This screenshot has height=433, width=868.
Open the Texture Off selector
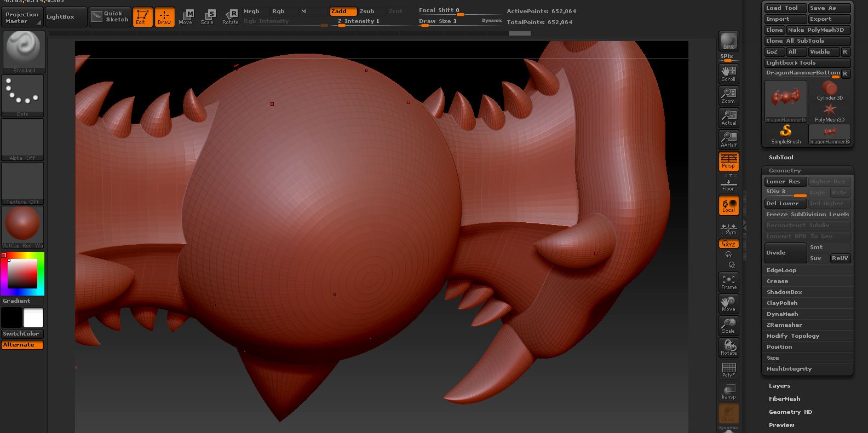click(22, 183)
